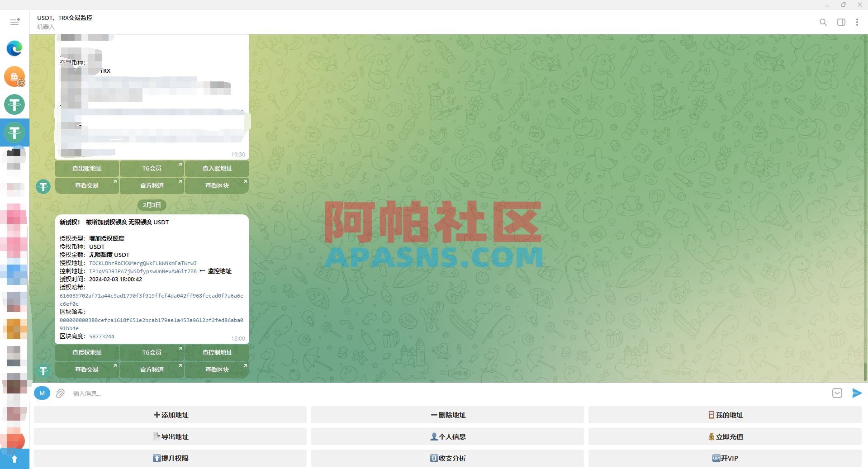Viewport: 868px width, 469px height.
Task: Open the 官方频道 inline link
Action: tap(152, 370)
